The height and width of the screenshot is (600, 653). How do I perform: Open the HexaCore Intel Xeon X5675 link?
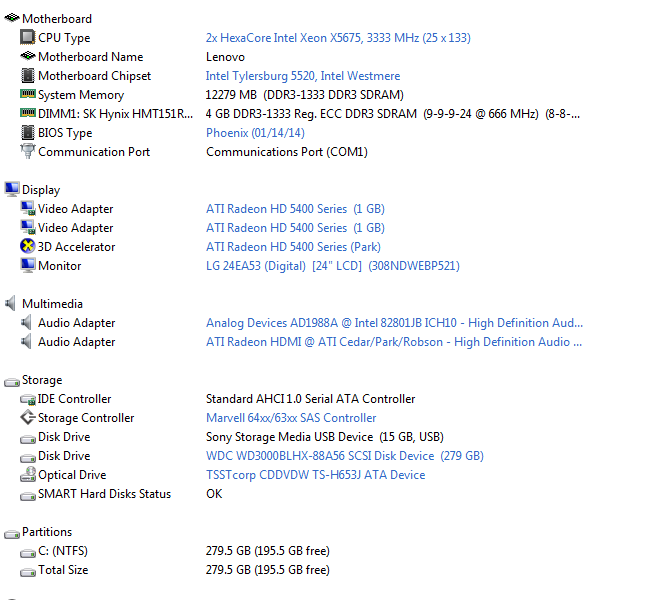338,38
